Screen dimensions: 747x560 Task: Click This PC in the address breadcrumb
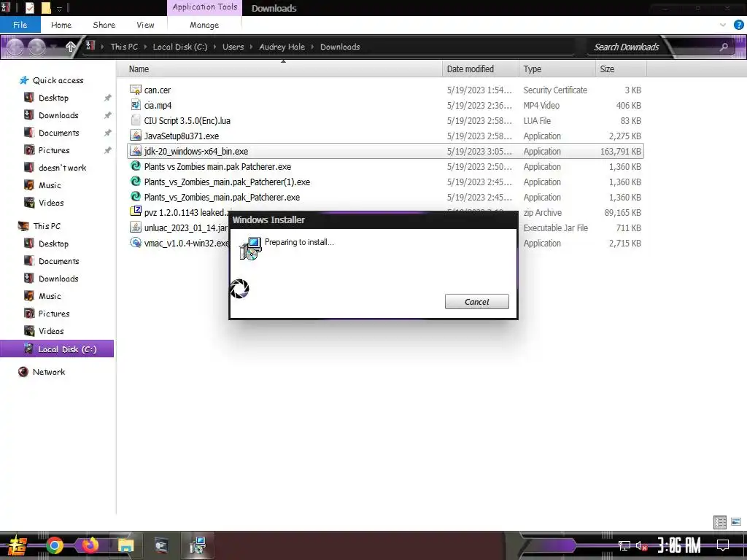click(124, 47)
